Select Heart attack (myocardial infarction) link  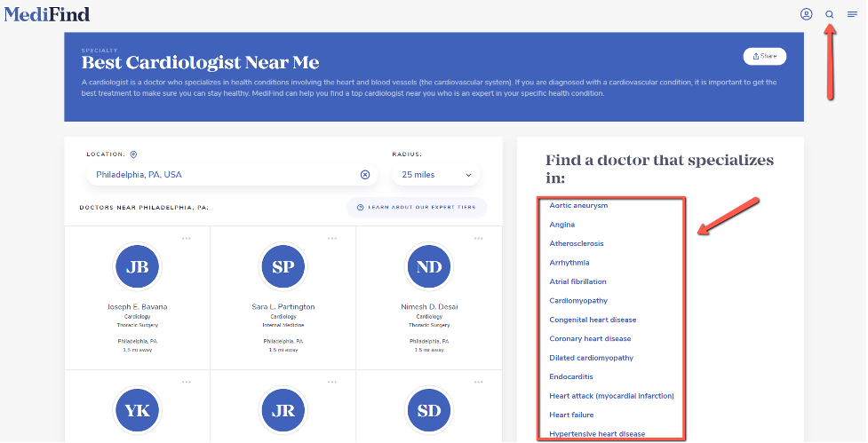point(612,396)
